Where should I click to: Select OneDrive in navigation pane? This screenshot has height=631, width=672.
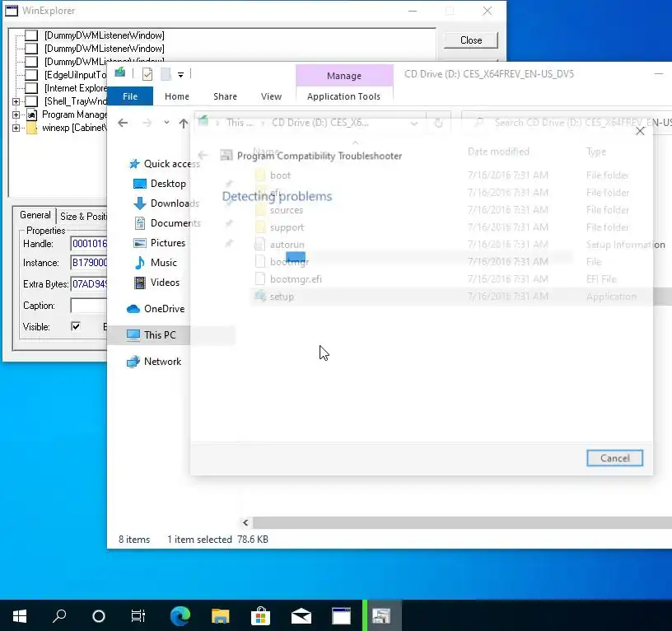(x=156, y=309)
